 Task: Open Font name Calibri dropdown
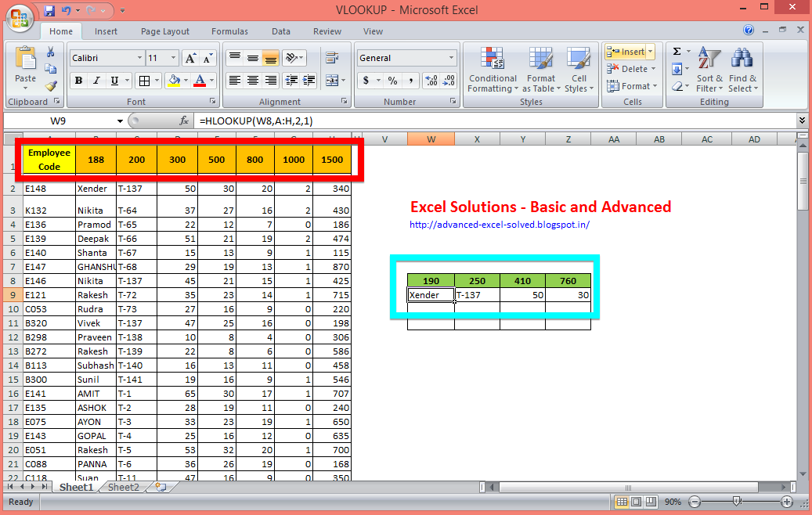tap(139, 58)
